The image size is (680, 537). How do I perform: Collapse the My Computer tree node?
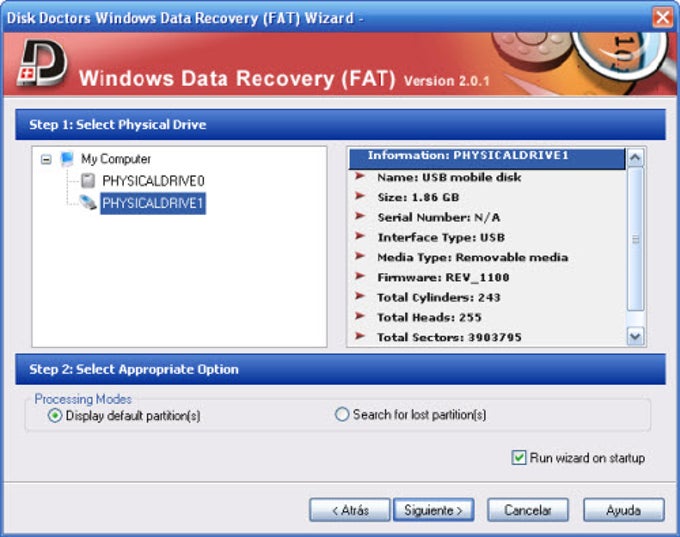(46, 160)
